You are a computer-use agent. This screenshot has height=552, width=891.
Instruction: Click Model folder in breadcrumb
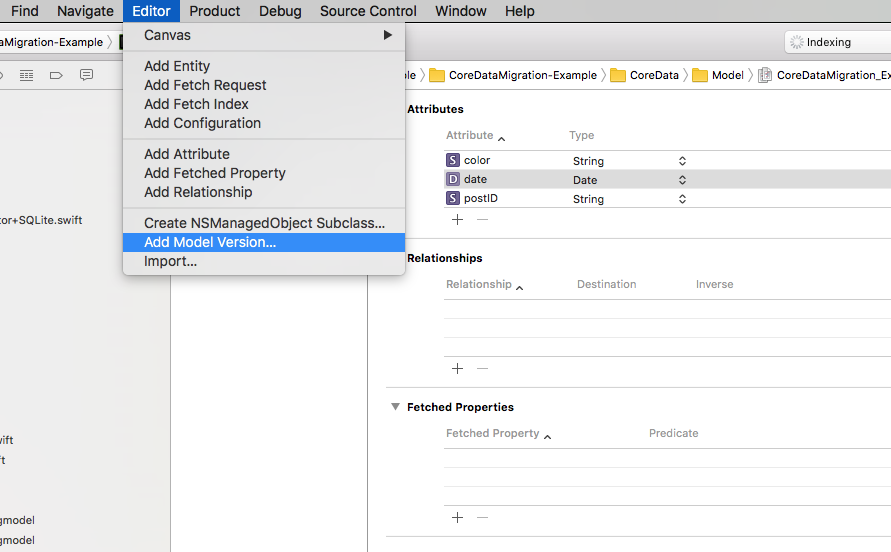point(718,75)
